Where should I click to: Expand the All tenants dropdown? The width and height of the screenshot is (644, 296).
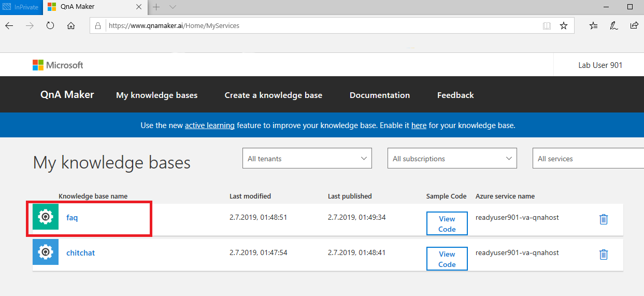click(x=307, y=158)
